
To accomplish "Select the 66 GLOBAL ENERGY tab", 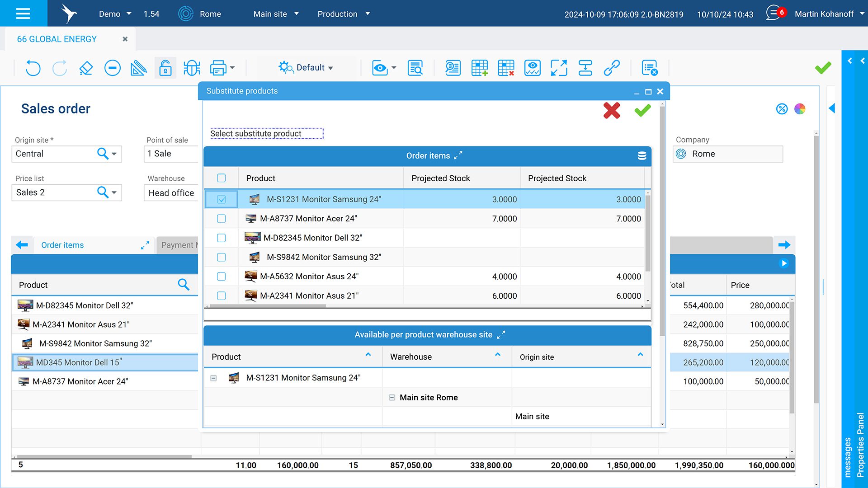I will (57, 39).
